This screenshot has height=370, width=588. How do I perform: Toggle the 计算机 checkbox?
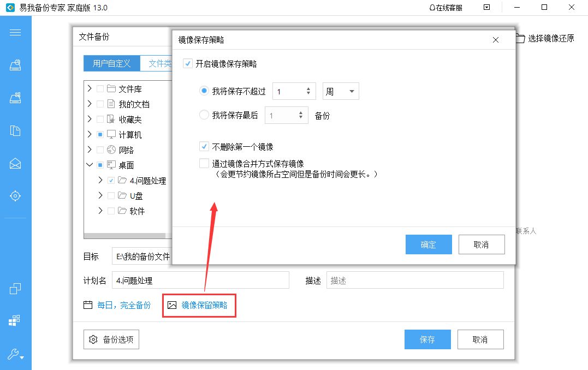pyautogui.click(x=100, y=134)
